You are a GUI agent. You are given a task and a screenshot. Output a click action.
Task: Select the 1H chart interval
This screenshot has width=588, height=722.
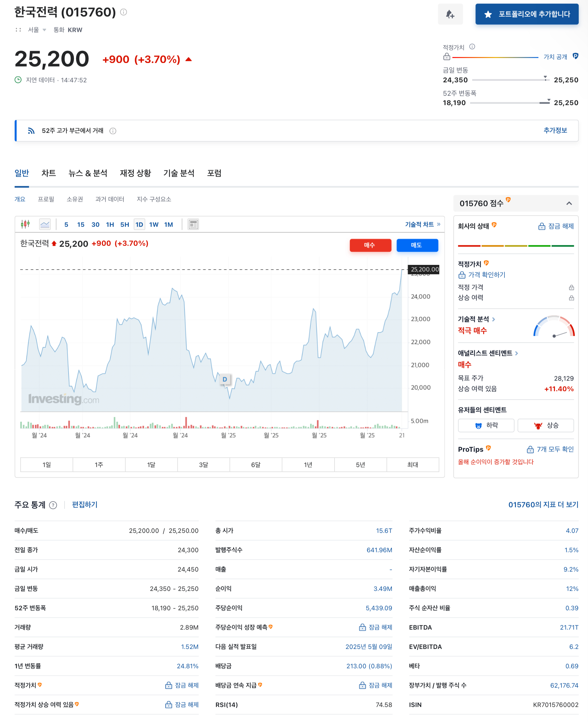[110, 225]
